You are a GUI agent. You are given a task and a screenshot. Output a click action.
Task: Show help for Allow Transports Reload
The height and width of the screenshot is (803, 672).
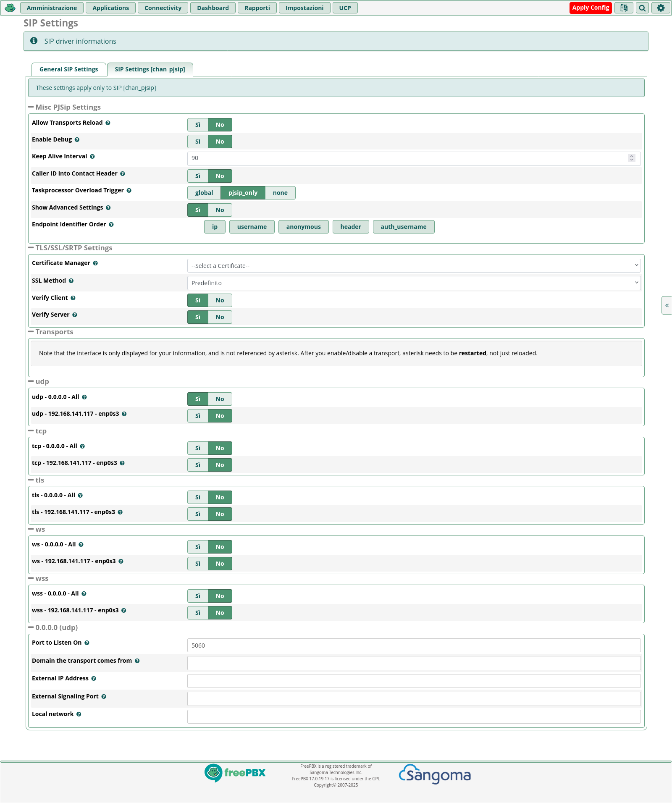click(108, 123)
